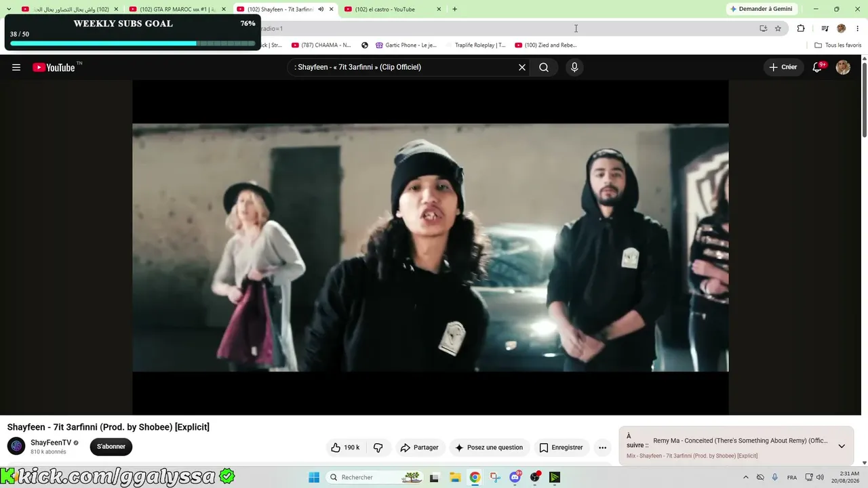The width and height of the screenshot is (868, 488).
Task: Open Chrome media controls icon
Action: 825,28
